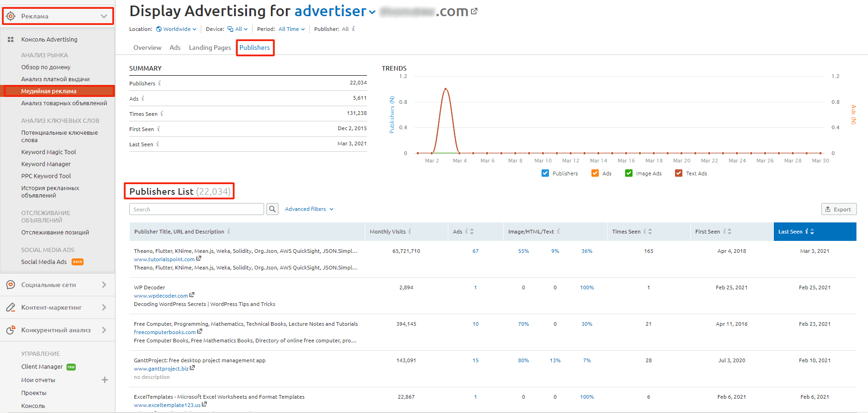Expand the Advanced filters dropdown

[x=309, y=209]
